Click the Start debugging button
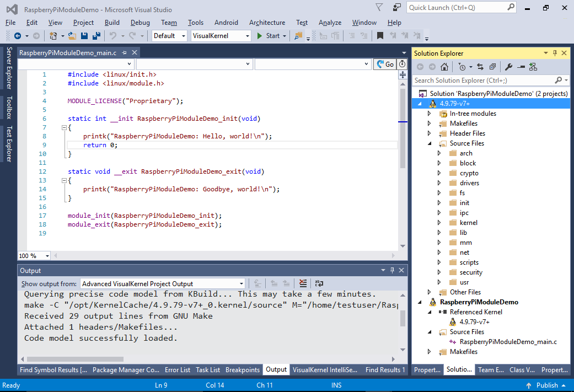This screenshot has width=574, height=392. pyautogui.click(x=269, y=36)
